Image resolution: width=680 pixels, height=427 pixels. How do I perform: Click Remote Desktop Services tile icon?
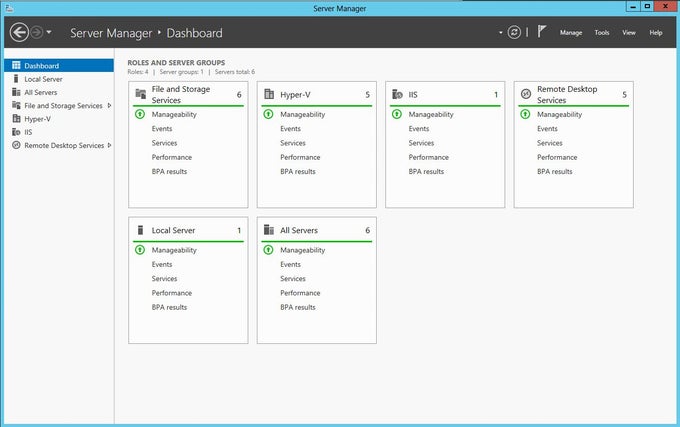[526, 94]
